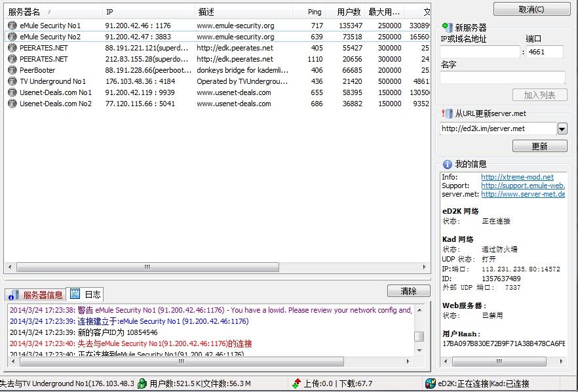
Task: Click the log panel scroll down arrow
Action: (419, 350)
